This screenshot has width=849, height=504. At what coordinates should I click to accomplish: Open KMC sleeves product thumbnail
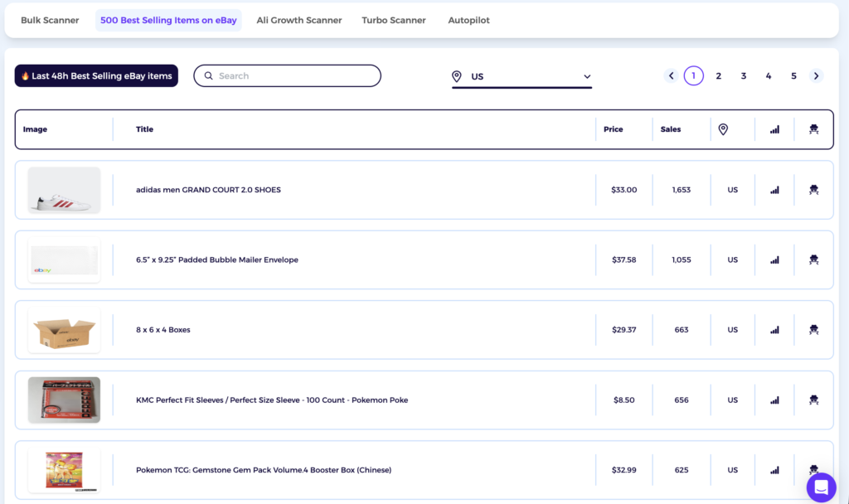(x=64, y=400)
